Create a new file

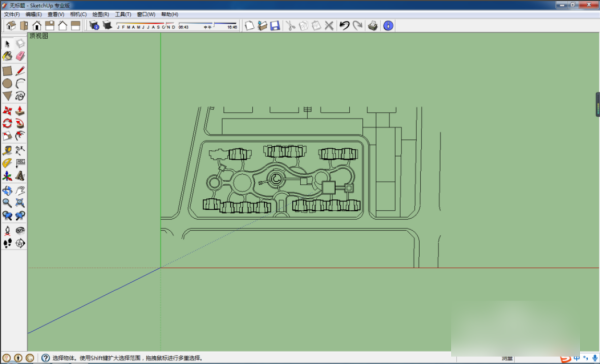249,26
